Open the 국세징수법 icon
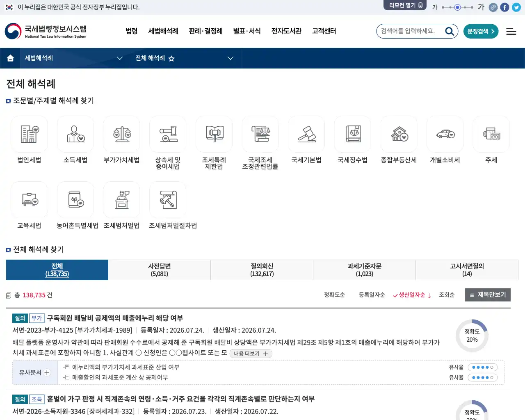Viewport: 525px width, 420px height. pos(353,134)
